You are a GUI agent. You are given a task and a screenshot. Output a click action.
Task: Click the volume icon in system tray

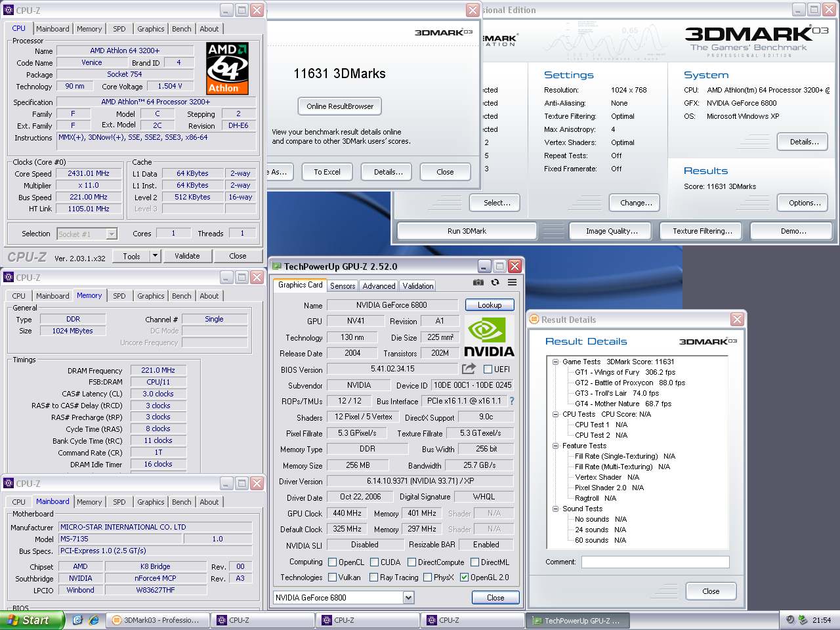pyautogui.click(x=790, y=620)
